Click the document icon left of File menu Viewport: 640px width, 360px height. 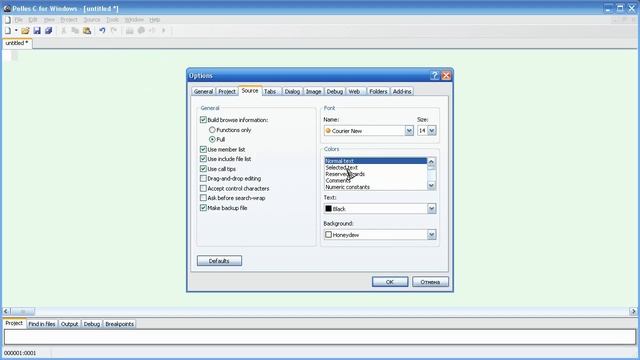click(x=8, y=20)
